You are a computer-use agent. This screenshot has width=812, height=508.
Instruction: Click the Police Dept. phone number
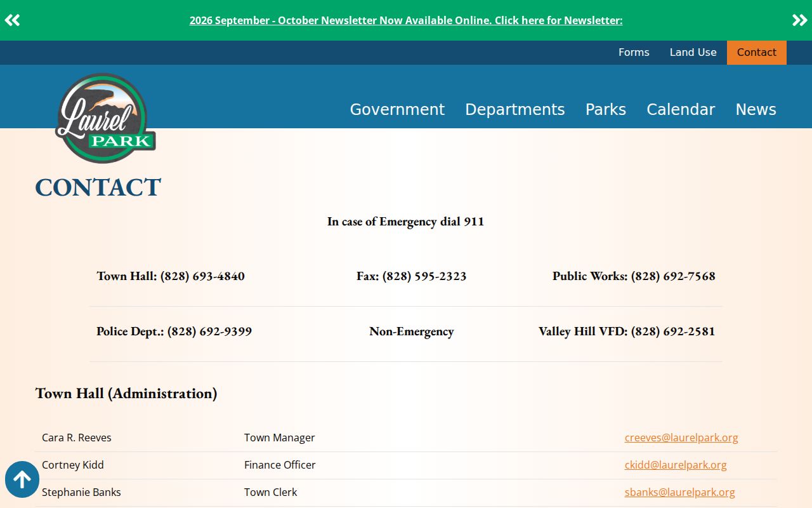point(174,331)
